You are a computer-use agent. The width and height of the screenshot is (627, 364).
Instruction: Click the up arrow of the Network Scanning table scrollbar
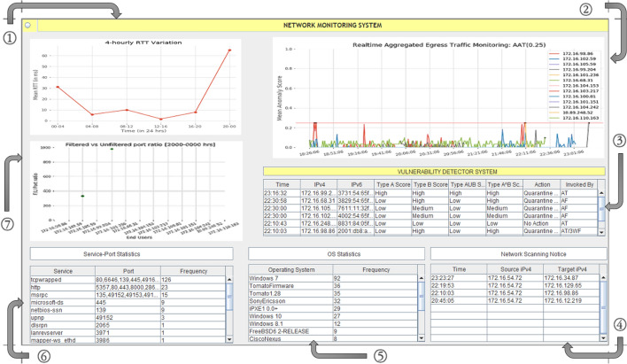603,277
